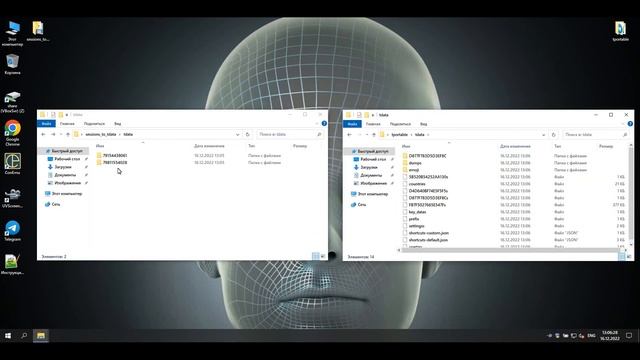
Task: Open the Telegram desktop shortcut
Action: [x=12, y=231]
